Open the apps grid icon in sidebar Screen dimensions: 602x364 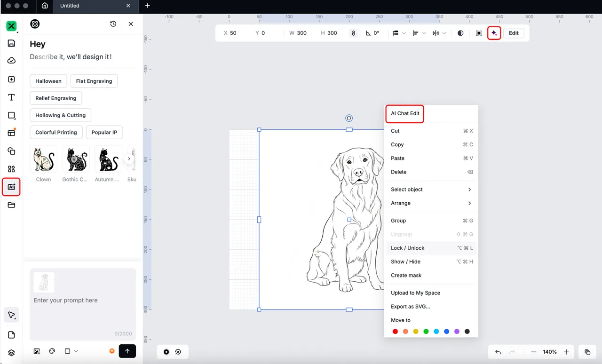click(12, 169)
